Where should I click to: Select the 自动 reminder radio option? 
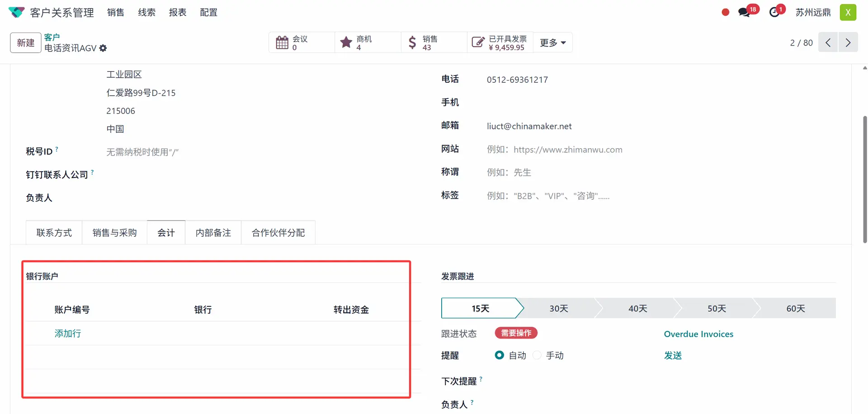pos(500,355)
